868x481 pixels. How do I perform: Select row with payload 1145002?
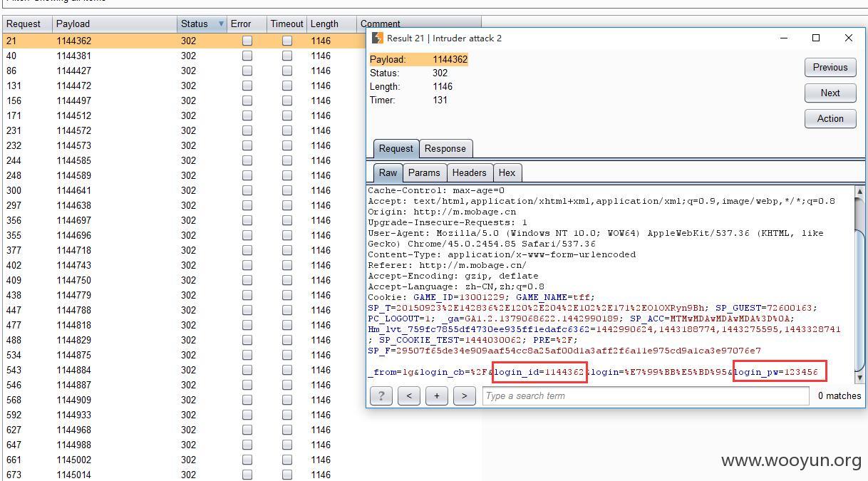(x=242, y=460)
